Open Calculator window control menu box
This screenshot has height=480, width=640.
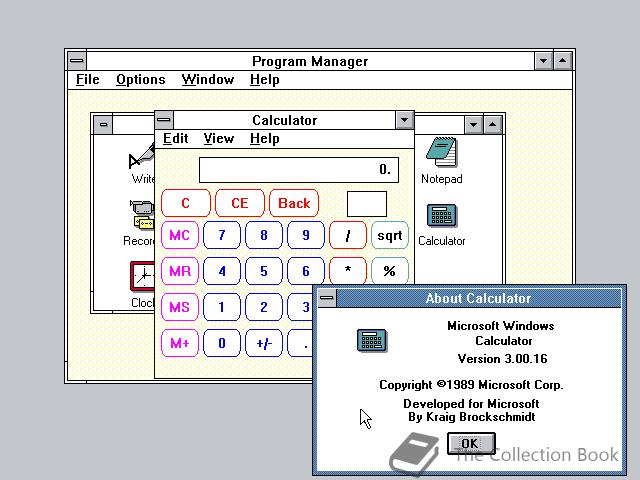pos(164,120)
